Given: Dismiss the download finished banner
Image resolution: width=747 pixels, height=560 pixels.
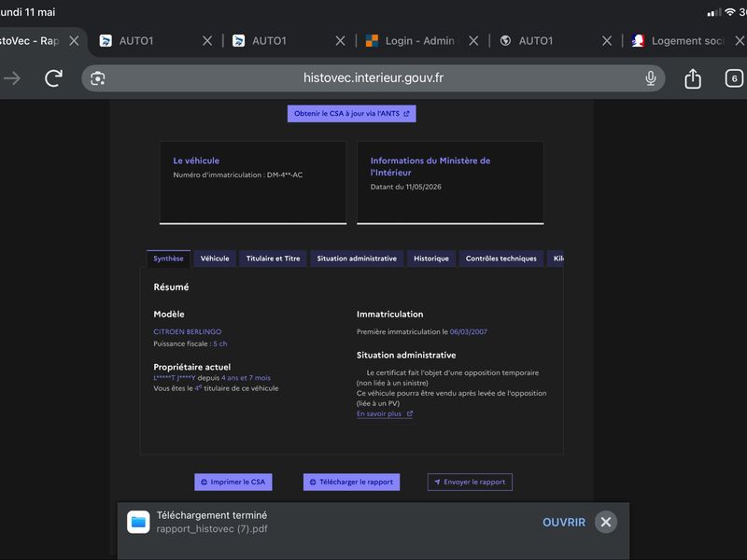Looking at the screenshot, I should (606, 523).
